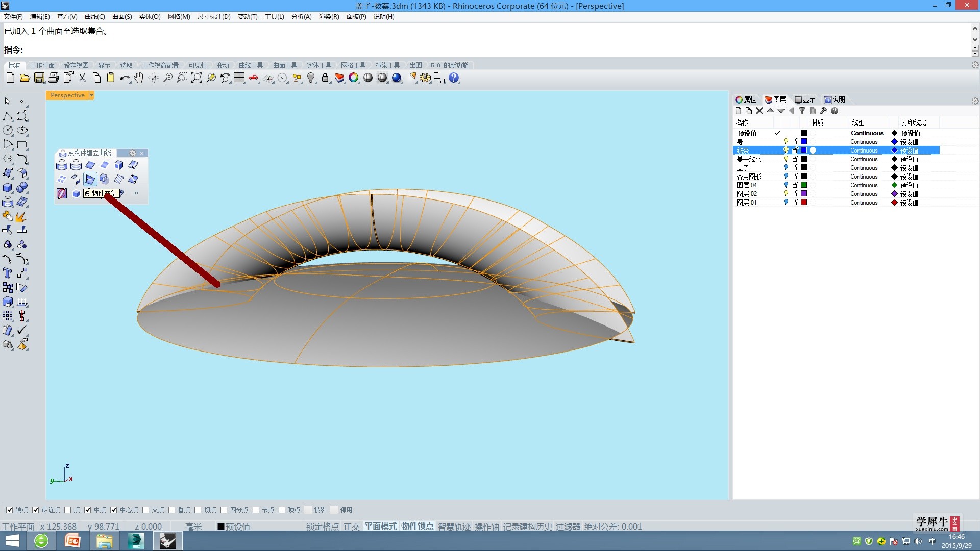Switch to the 属性 panel tab

tap(746, 99)
